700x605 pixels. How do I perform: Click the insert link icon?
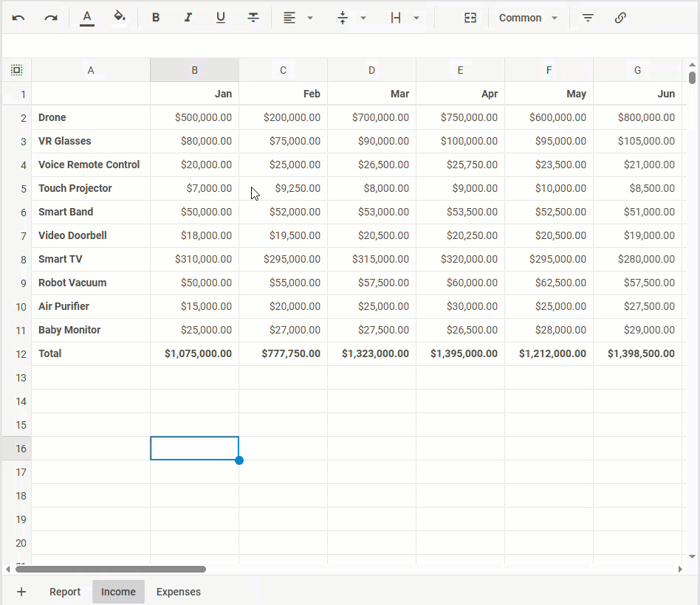(x=620, y=18)
